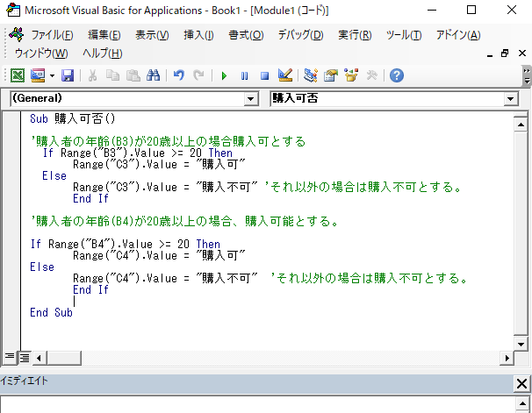Click the "End Sub" line
The width and height of the screenshot is (532, 413).
click(x=51, y=312)
